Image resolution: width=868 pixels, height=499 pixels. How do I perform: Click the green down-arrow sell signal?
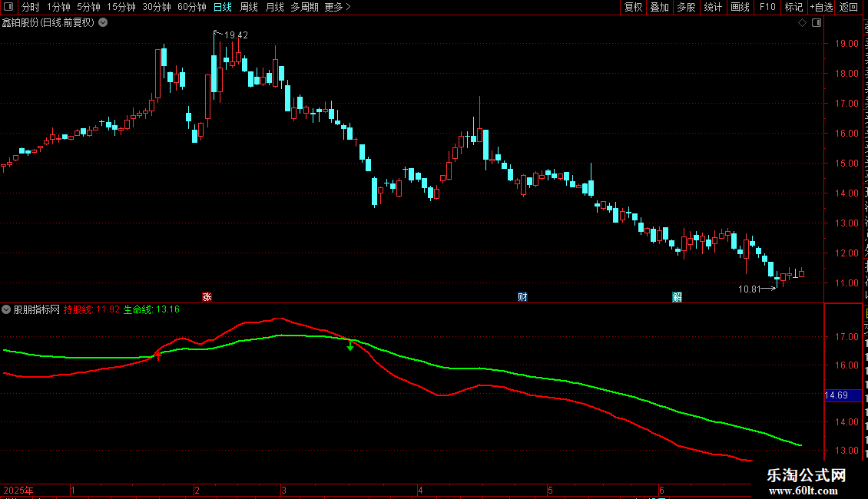tap(350, 345)
